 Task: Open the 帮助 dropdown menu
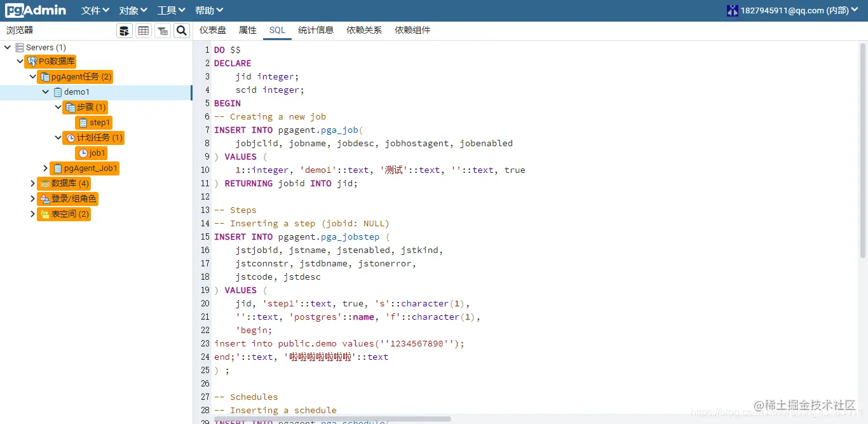point(209,10)
